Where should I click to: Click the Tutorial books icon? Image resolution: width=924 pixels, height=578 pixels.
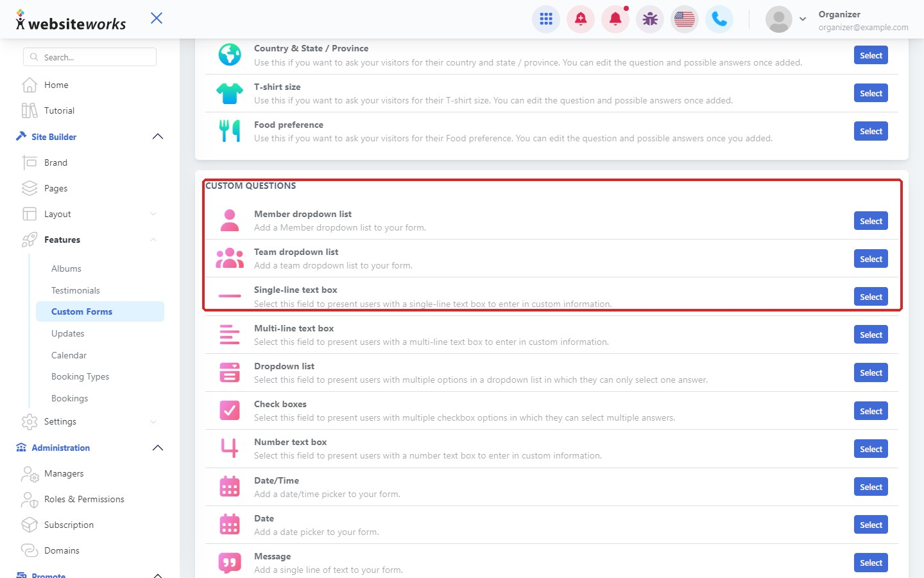point(30,110)
